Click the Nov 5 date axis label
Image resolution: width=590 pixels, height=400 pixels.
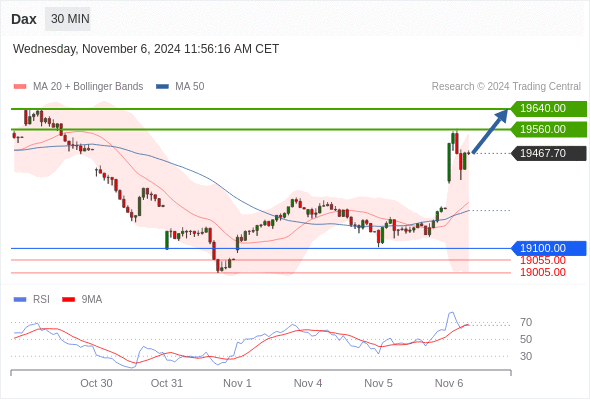pyautogui.click(x=379, y=383)
